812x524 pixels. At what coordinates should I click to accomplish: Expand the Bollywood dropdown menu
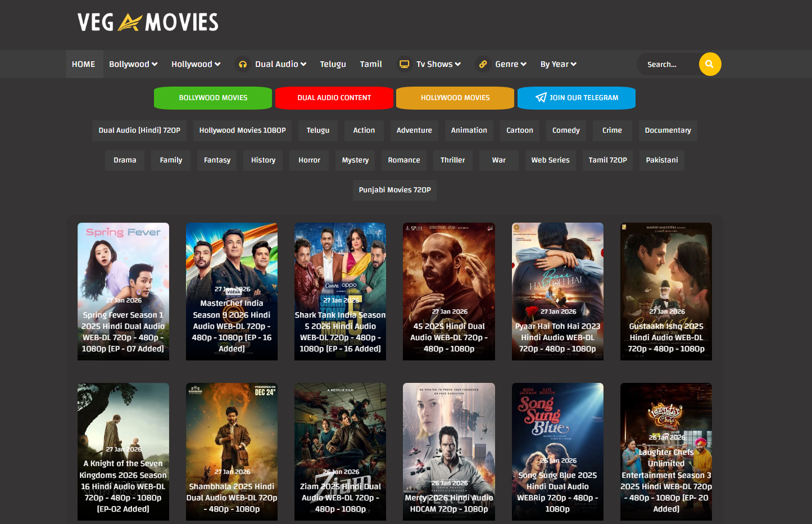click(133, 64)
